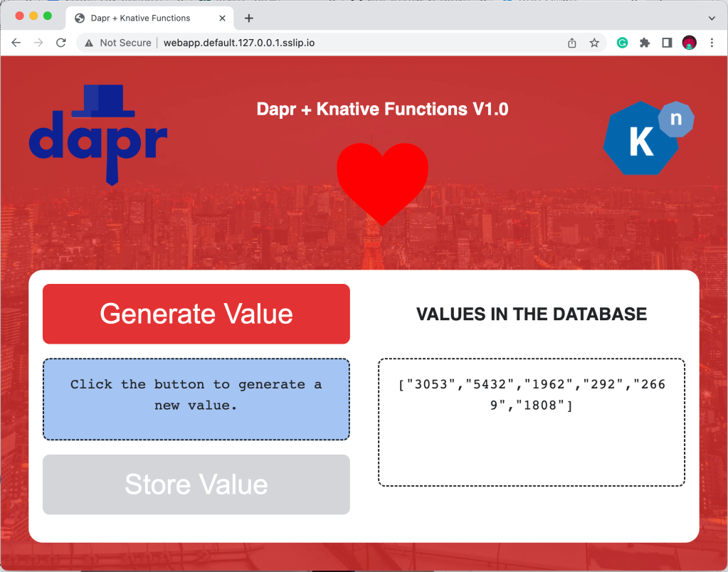Open the Chrome three-dot menu

(x=712, y=43)
